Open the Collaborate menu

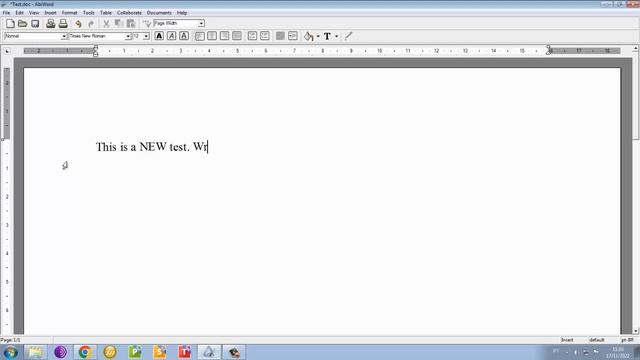[129, 13]
